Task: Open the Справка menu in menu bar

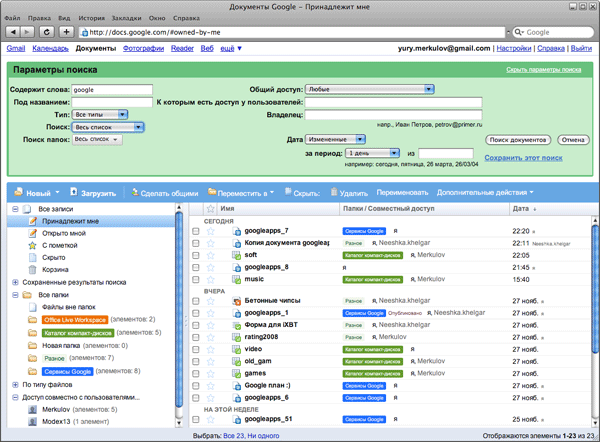Action: tap(186, 18)
